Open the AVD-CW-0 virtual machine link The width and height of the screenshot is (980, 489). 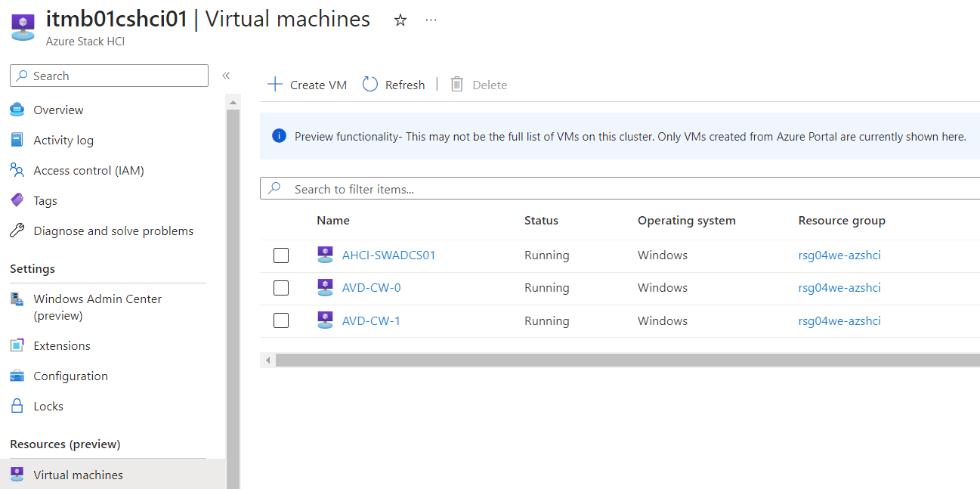click(371, 288)
